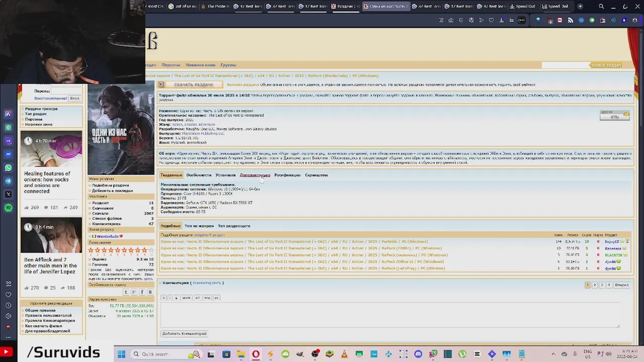The width and height of the screenshot is (644, 362).
Task: Click Добавить комментарий button
Action: 184,333
